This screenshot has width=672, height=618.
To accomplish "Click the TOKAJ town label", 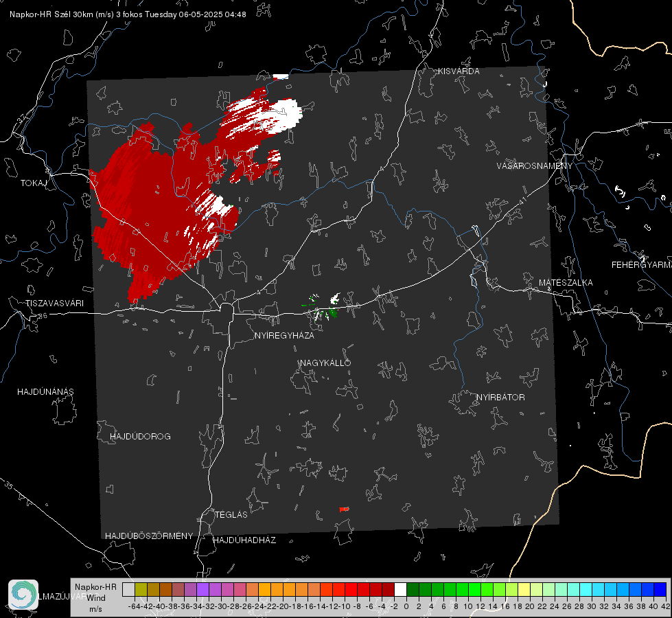I will [34, 183].
